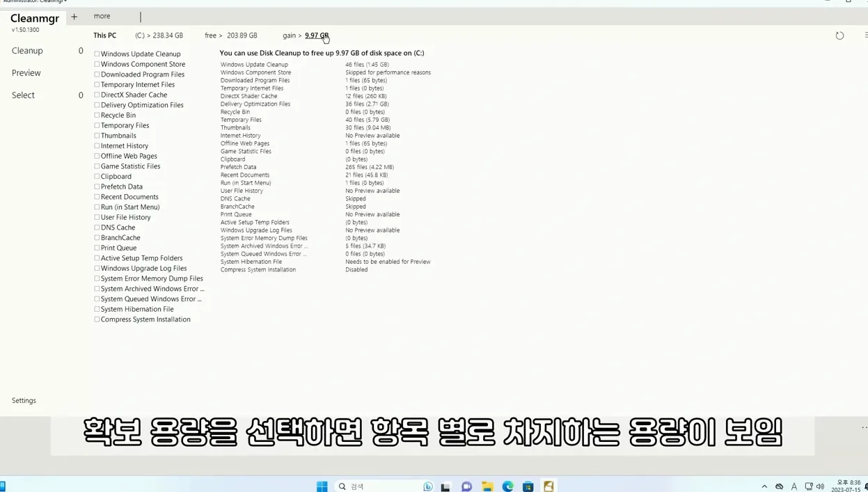Check the Run (in Start Menu) checkbox
The image size is (868, 492).
pyautogui.click(x=97, y=207)
